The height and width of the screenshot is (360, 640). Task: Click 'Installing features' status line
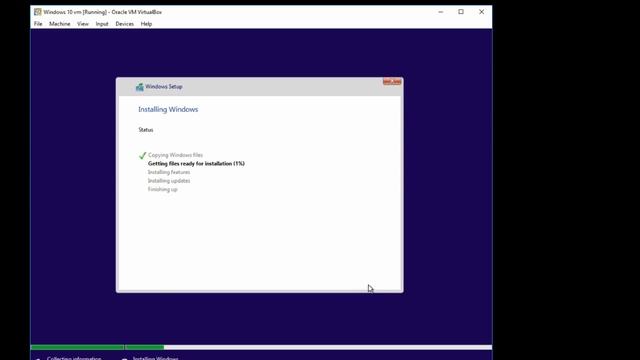(x=169, y=172)
